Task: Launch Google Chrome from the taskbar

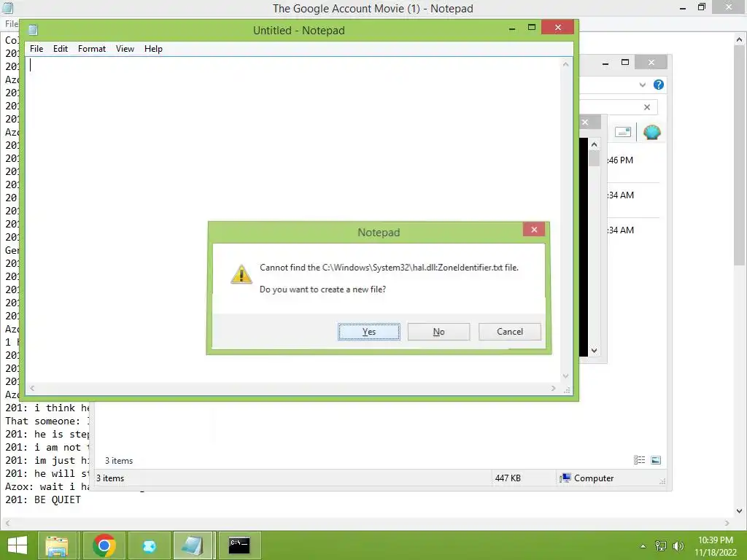Action: (104, 545)
